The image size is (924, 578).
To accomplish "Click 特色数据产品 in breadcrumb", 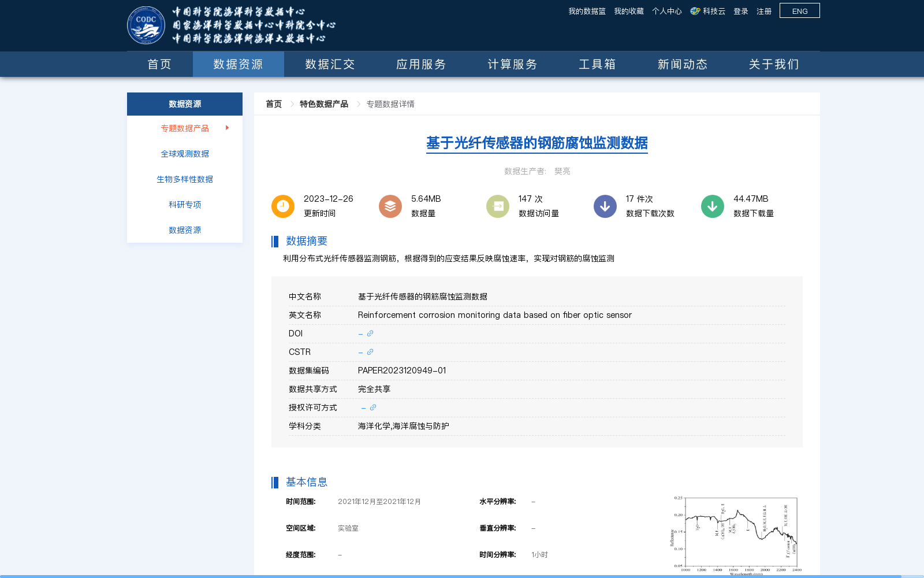I will point(324,104).
